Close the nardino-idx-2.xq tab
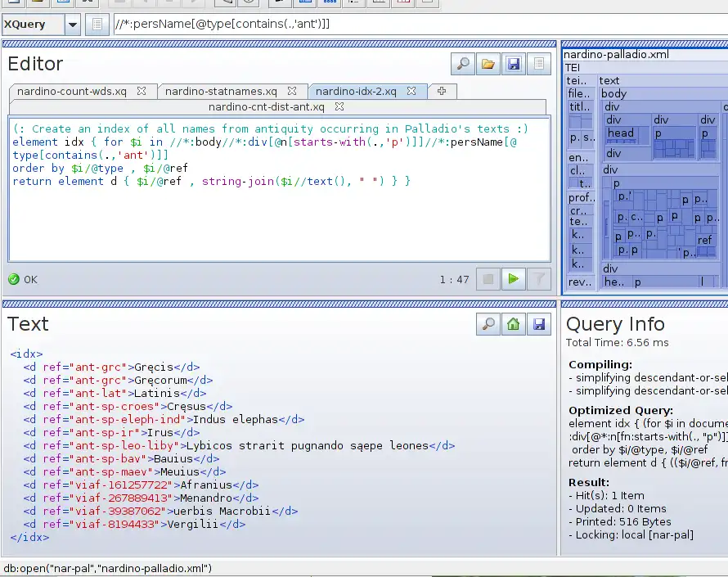The height and width of the screenshot is (577, 728). click(411, 91)
